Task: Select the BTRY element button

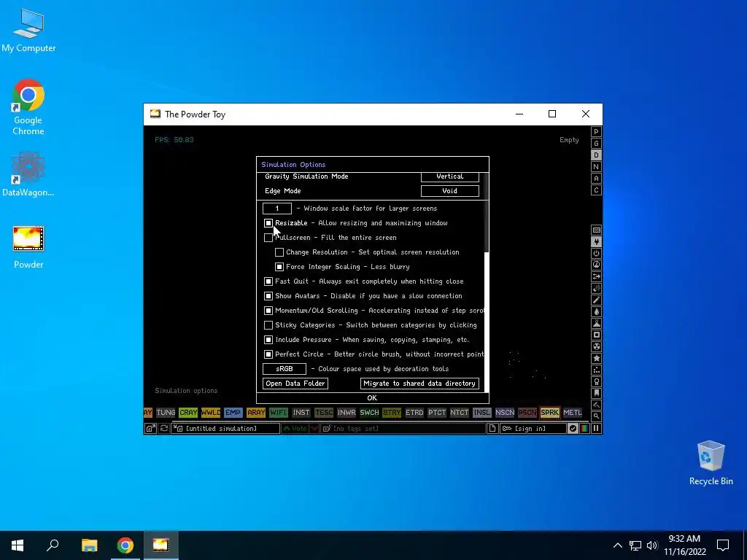Action: (x=392, y=413)
